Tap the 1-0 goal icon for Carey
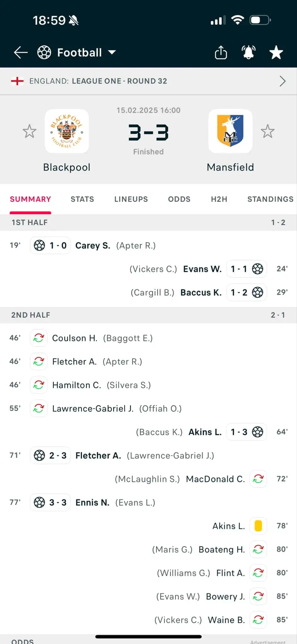 [40, 245]
